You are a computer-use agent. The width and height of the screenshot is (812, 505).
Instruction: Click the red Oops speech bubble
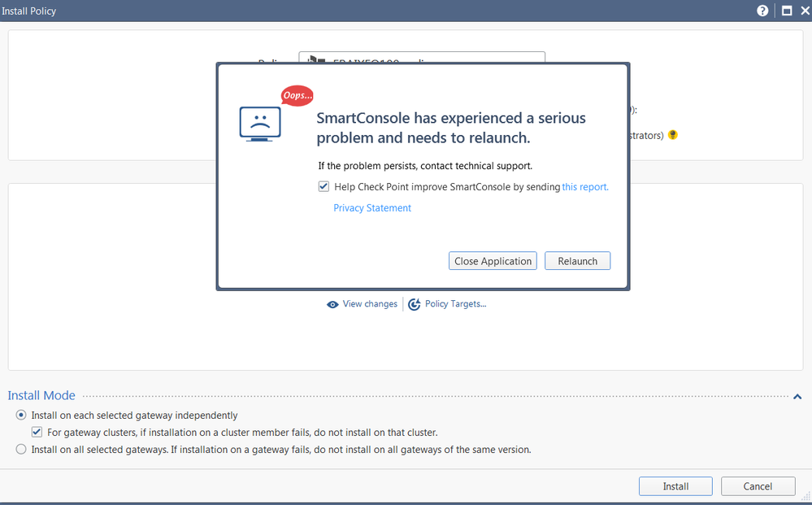tap(297, 96)
